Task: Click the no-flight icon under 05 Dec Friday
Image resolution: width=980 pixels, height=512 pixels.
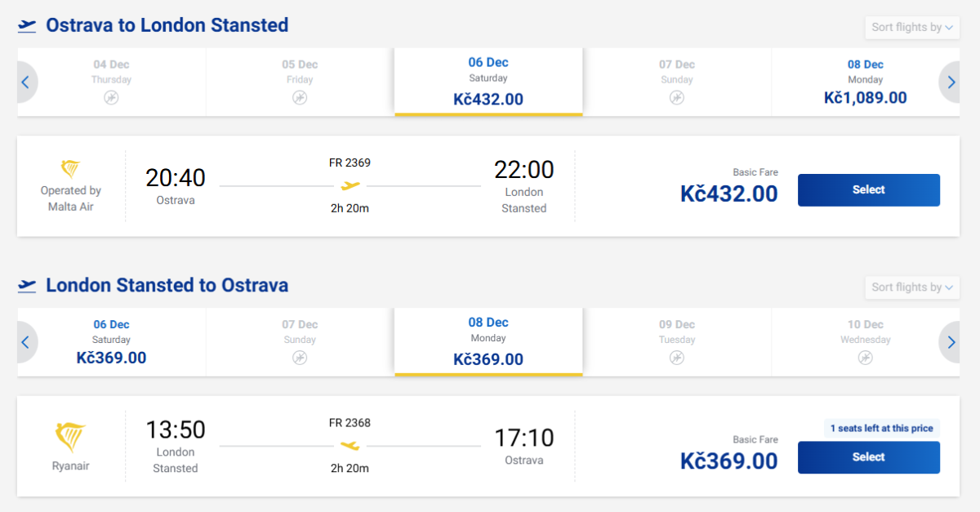Action: tap(300, 98)
